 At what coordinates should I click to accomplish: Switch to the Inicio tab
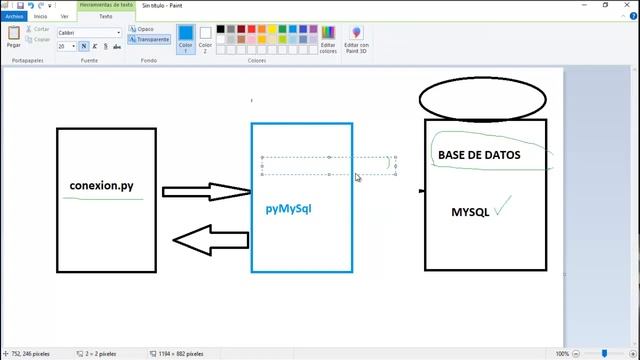click(40, 16)
